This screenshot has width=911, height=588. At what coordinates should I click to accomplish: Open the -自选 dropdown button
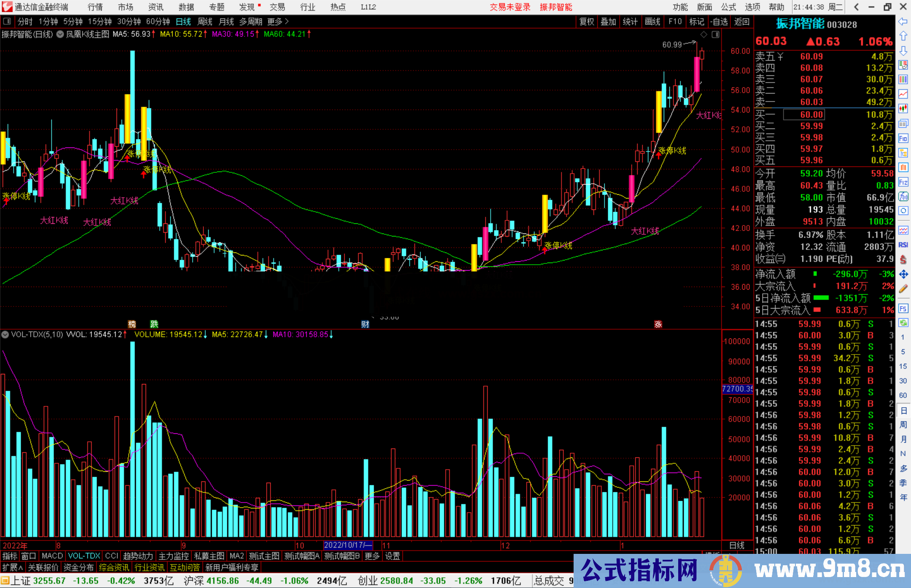coord(719,21)
